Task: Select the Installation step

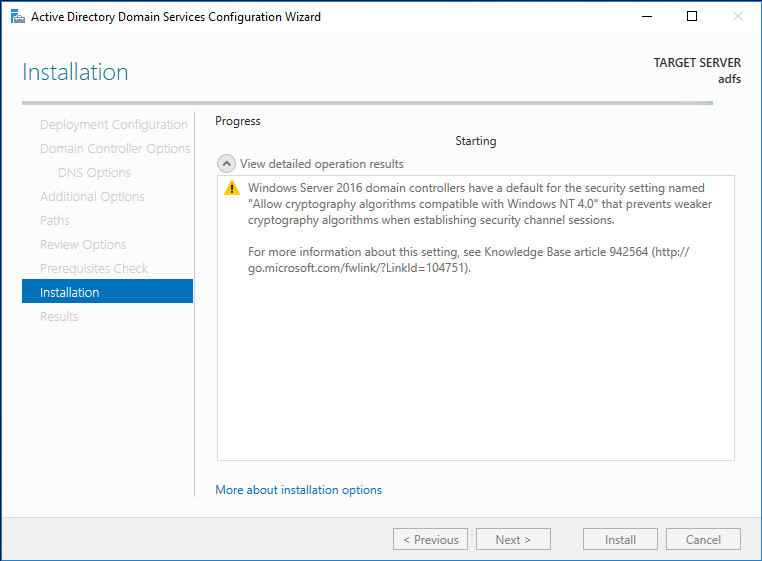Action: point(70,293)
